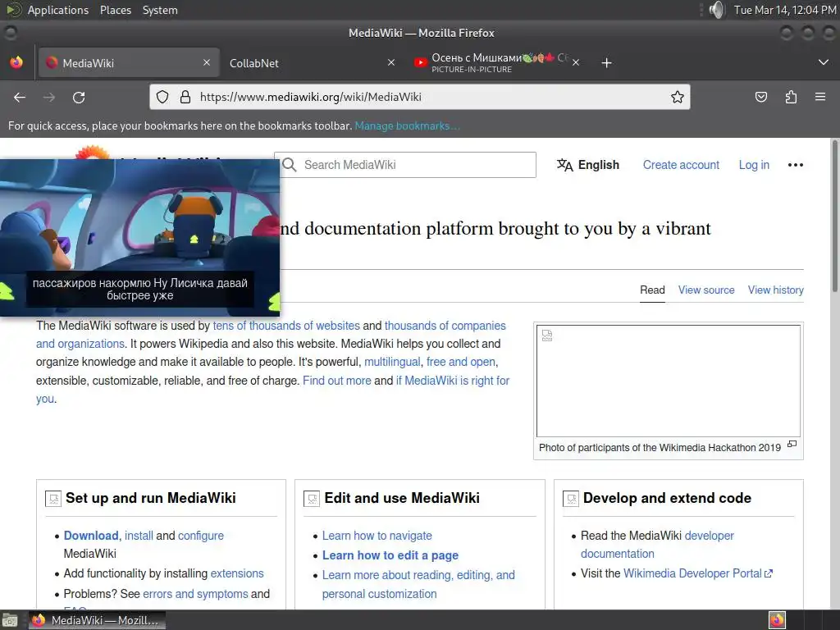The width and height of the screenshot is (840, 630).
Task: Click the language icon beside English
Action: coord(564,165)
